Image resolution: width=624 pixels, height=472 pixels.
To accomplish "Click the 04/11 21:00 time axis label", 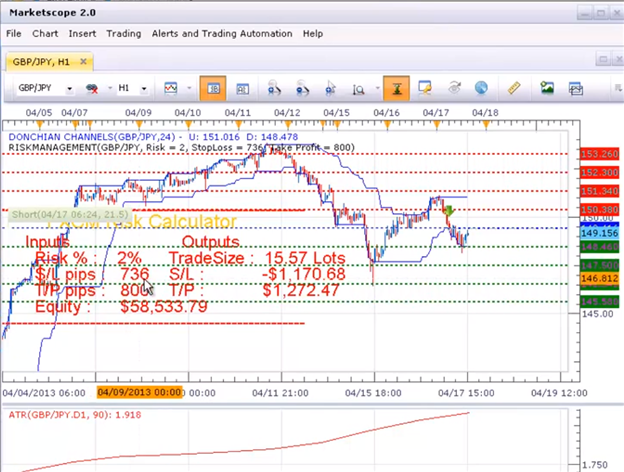I will [280, 393].
